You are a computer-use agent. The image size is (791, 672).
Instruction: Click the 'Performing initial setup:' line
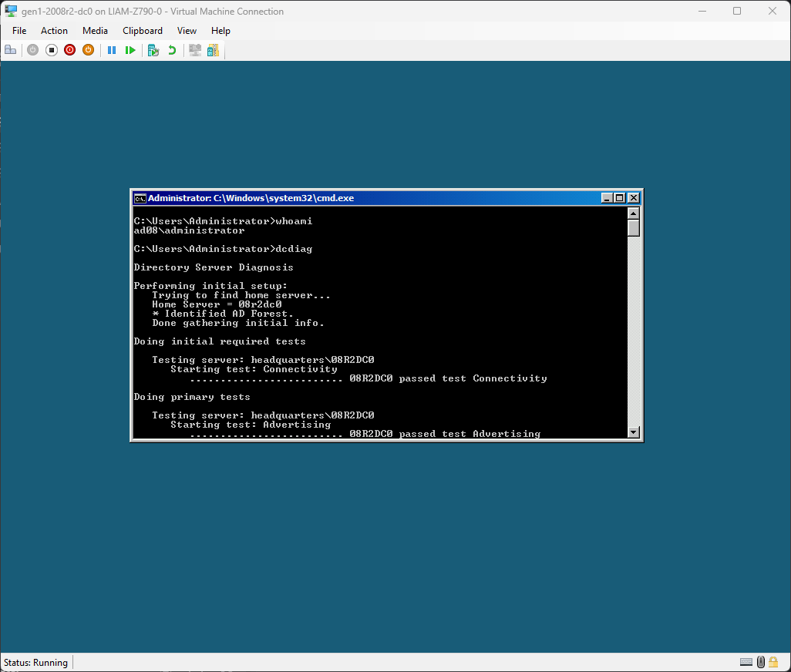(x=210, y=286)
